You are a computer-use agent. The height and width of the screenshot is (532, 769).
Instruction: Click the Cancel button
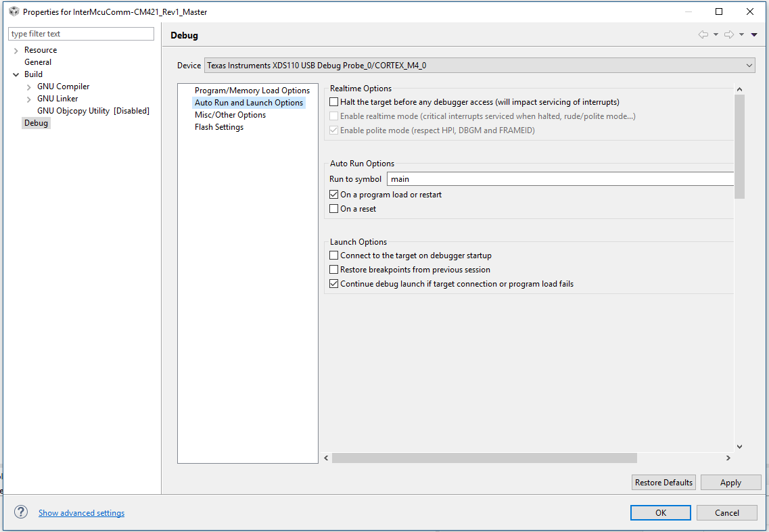[727, 513]
